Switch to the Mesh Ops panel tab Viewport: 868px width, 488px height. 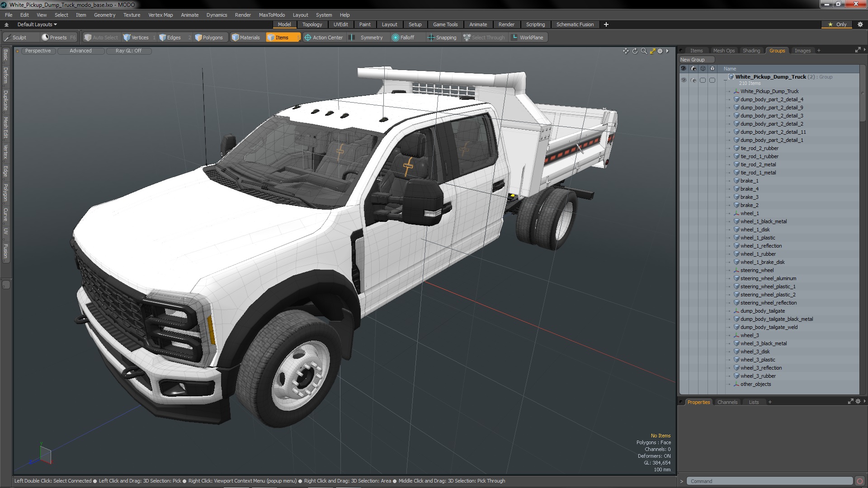pos(724,51)
